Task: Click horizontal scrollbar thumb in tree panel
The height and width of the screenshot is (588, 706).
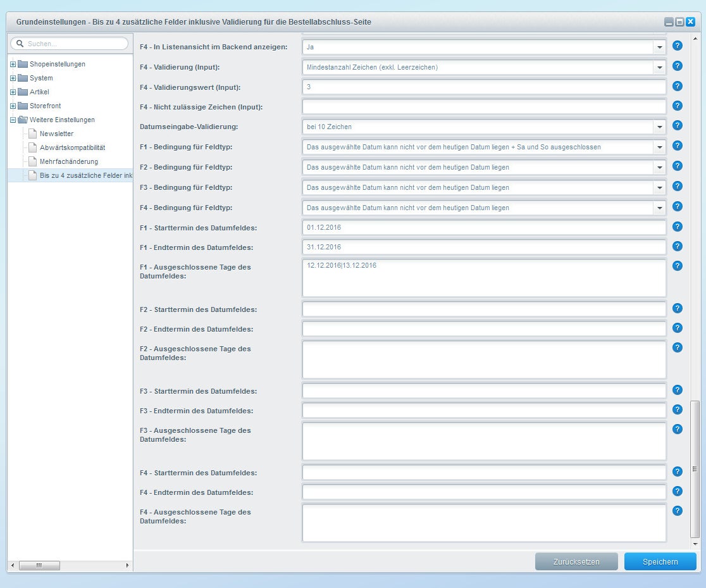Action: click(39, 565)
